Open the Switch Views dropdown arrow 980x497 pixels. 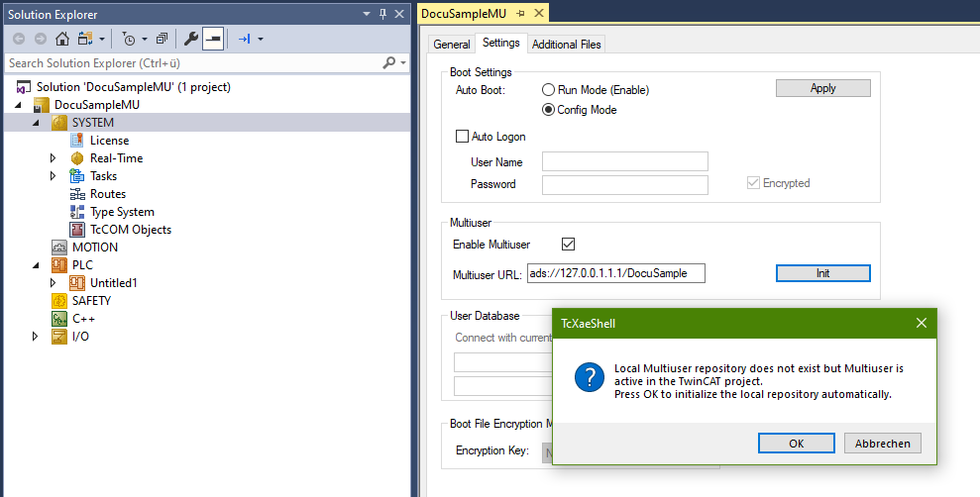tap(102, 40)
